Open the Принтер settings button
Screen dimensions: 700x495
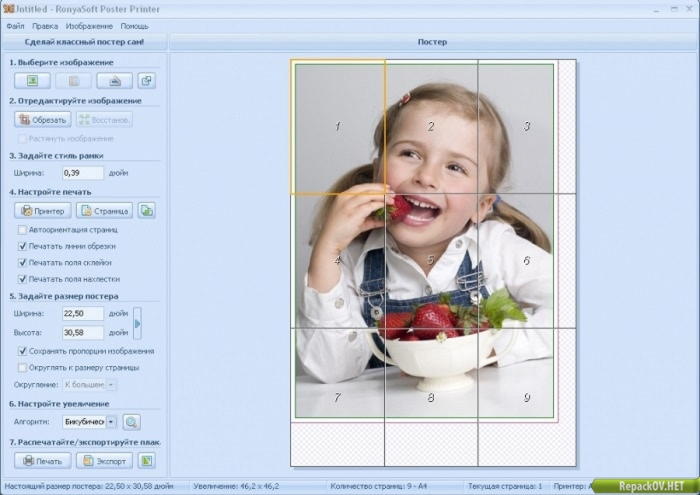[x=43, y=210]
